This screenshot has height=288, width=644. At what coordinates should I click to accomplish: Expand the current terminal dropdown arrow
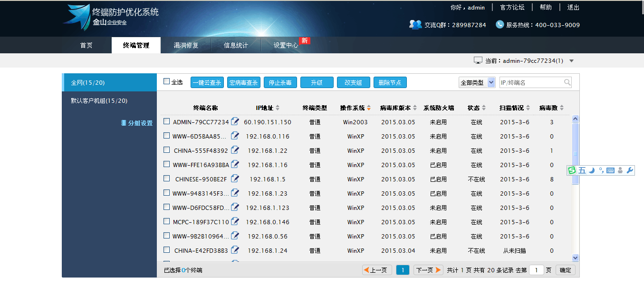(571, 61)
